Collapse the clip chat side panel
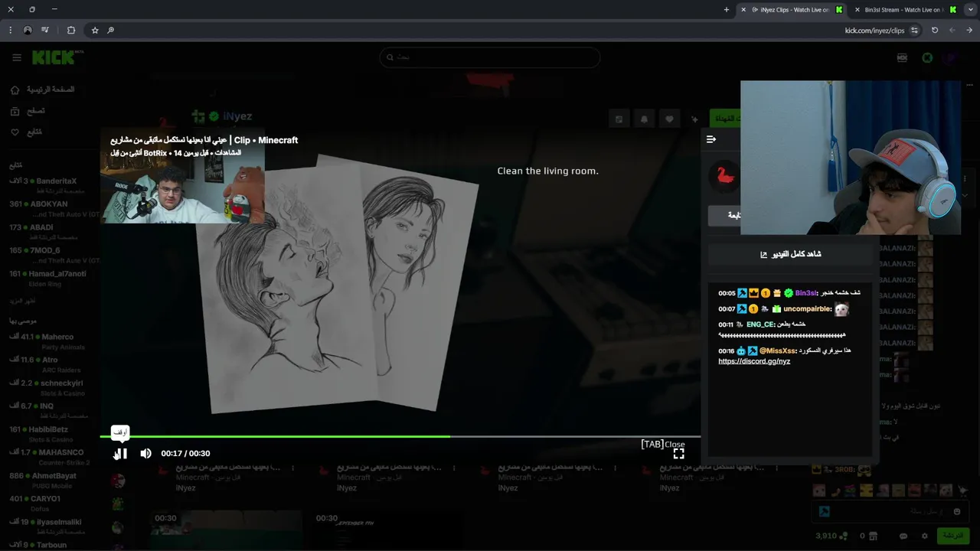Image resolution: width=980 pixels, height=551 pixels. [x=711, y=139]
